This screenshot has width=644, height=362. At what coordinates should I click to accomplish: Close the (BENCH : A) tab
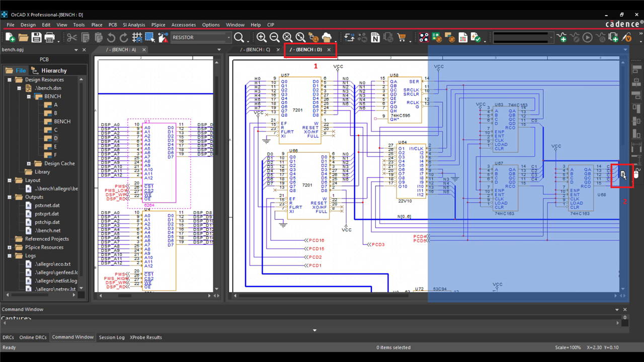click(x=144, y=50)
